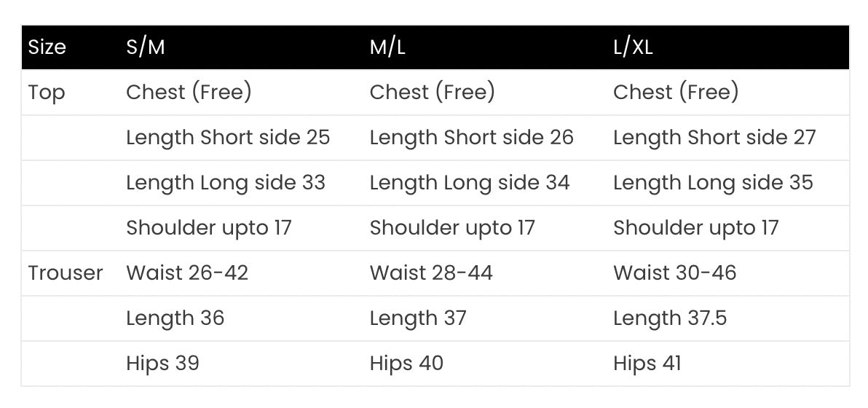The height and width of the screenshot is (408, 868).
Task: Click the Top row label
Action: [x=47, y=93]
